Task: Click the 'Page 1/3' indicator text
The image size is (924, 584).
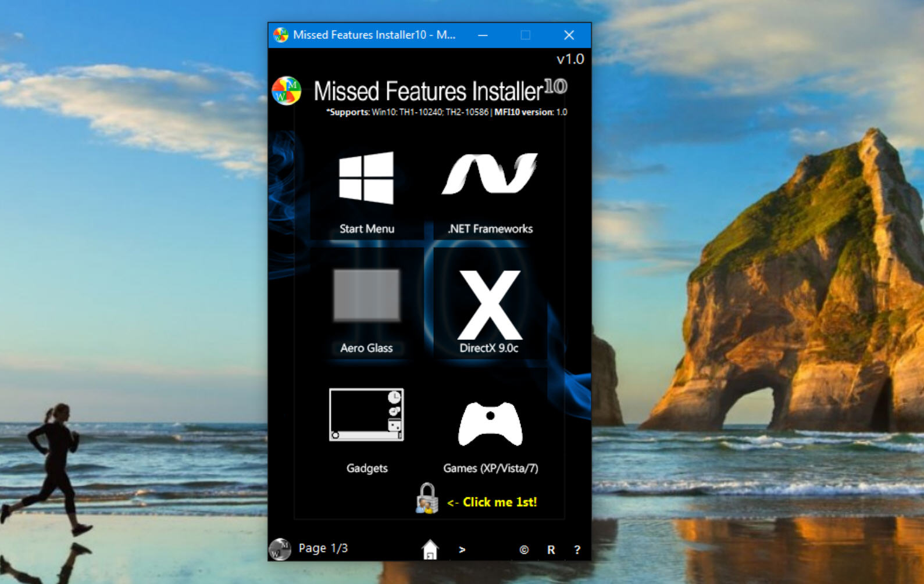Action: point(323,548)
